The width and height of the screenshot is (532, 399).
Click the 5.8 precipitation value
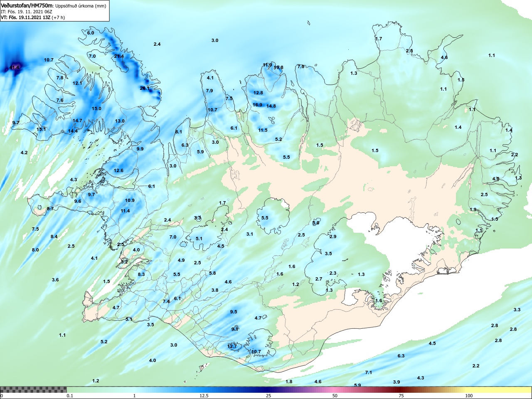point(212,273)
